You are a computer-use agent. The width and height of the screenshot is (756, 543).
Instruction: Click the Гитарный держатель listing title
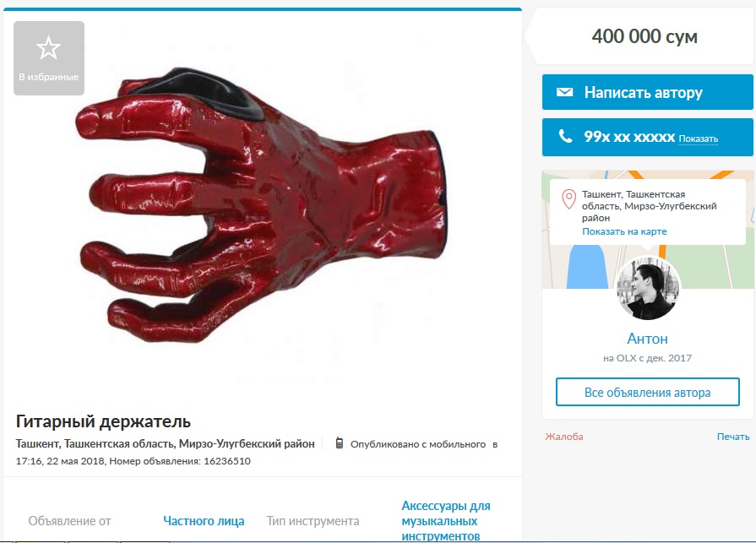coord(103,421)
